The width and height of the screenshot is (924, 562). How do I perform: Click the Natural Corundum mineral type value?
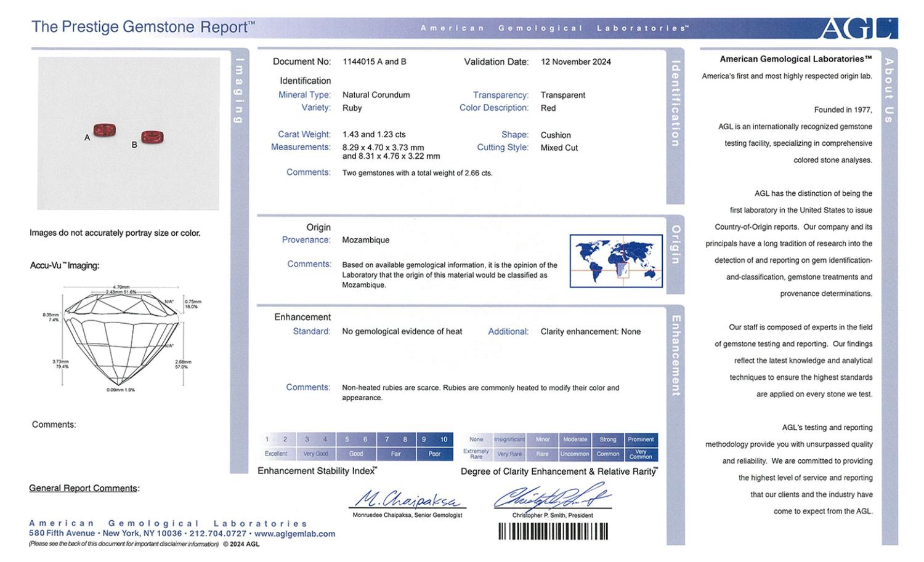tap(376, 95)
